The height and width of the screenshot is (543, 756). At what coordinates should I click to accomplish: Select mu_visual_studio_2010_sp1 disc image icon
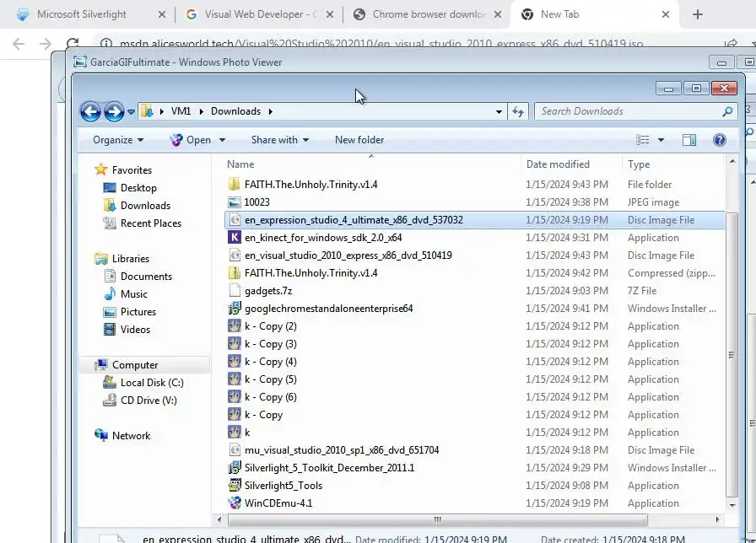235,450
